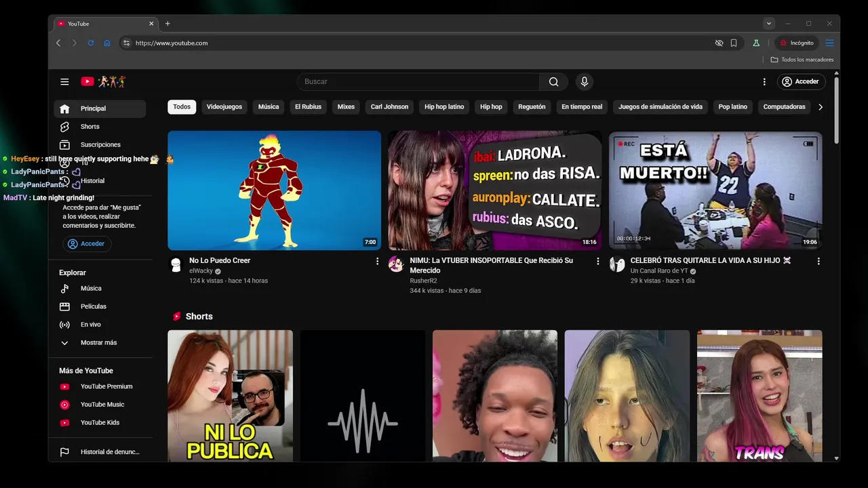Select the Juegos de simulación de vida chip
The height and width of the screenshot is (488, 868).
click(x=660, y=107)
